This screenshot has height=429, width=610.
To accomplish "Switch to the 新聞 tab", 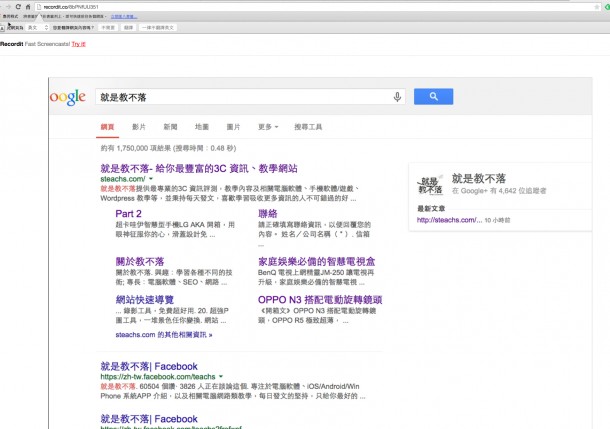I will pos(170,127).
